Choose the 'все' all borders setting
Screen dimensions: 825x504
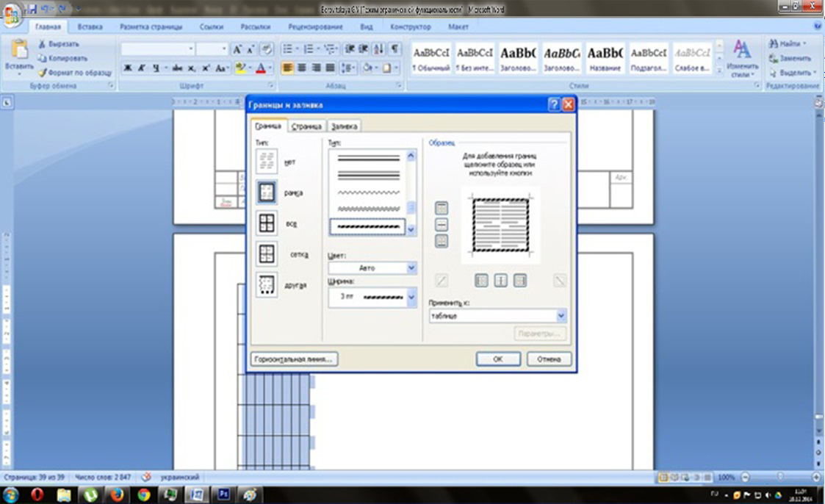[266, 223]
